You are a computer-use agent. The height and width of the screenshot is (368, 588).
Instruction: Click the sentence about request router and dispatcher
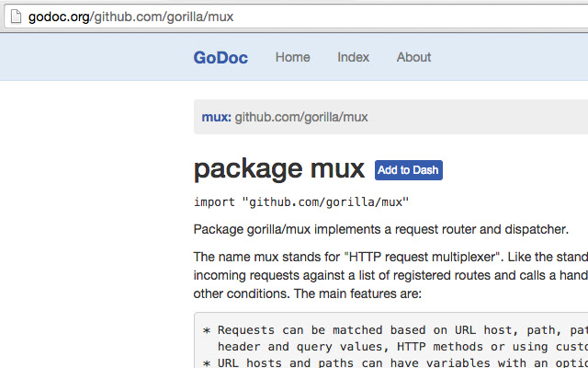pyautogui.click(x=381, y=229)
